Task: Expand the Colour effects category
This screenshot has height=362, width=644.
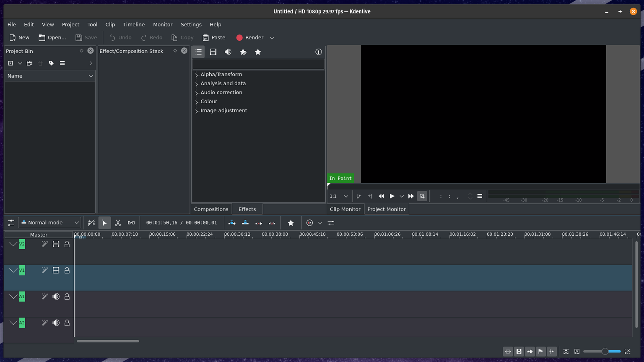Action: (x=197, y=102)
